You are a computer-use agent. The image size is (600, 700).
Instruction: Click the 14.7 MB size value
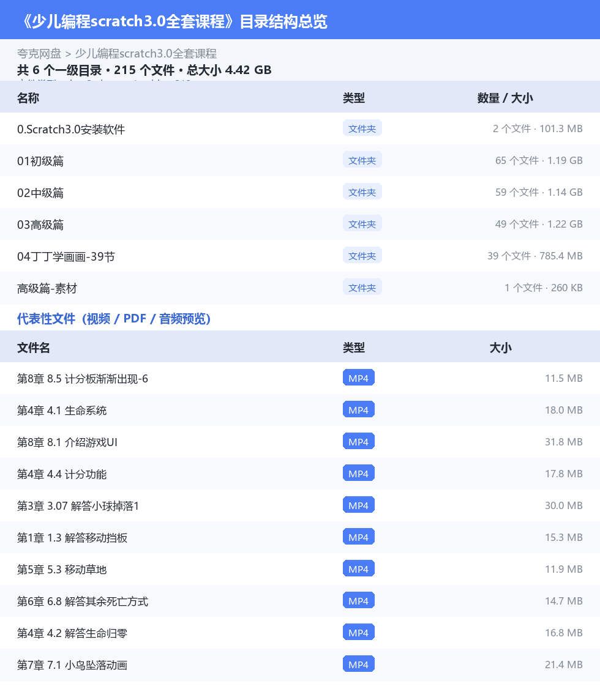[564, 601]
